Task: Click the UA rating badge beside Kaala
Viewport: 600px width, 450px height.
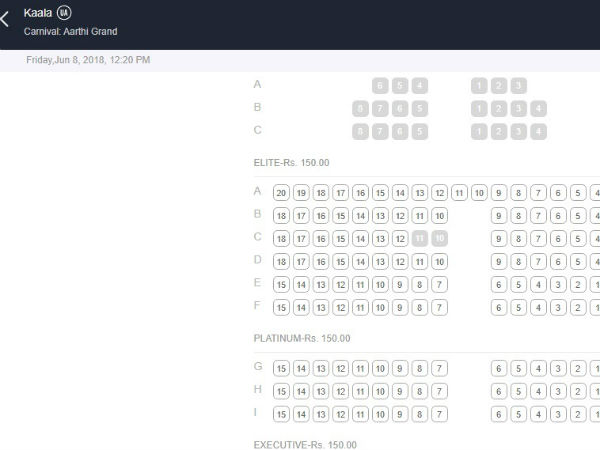Action: coord(65,12)
